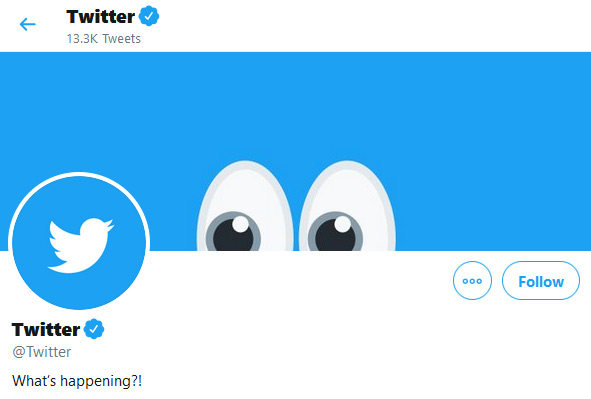Image resolution: width=591 pixels, height=399 pixels.
Task: Click the Twitter title in top bar
Action: coord(101,17)
